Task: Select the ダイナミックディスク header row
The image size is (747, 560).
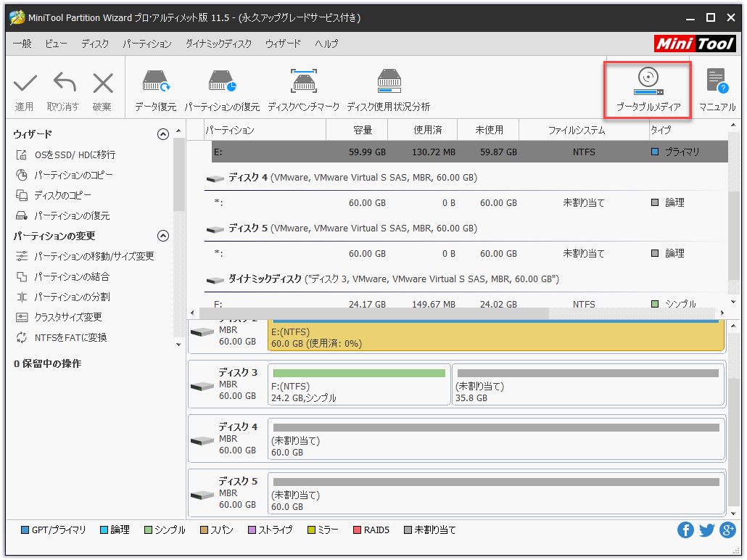Action: tap(466, 279)
